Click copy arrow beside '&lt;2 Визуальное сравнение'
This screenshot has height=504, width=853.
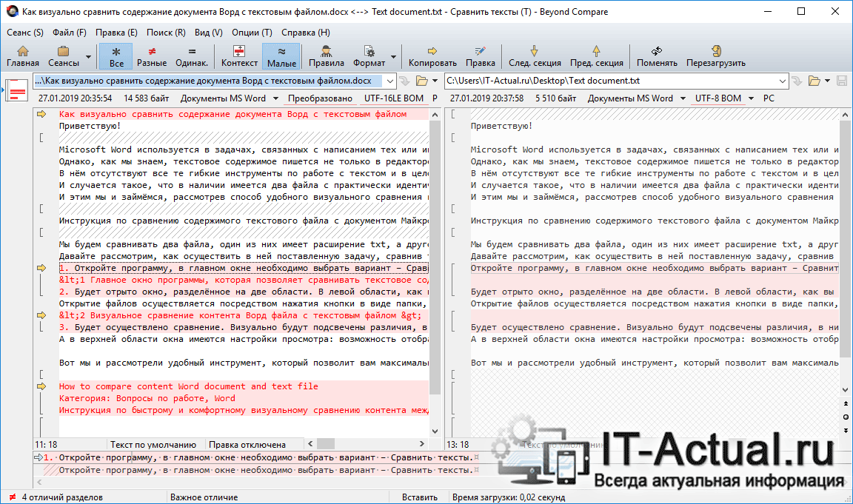tap(41, 315)
